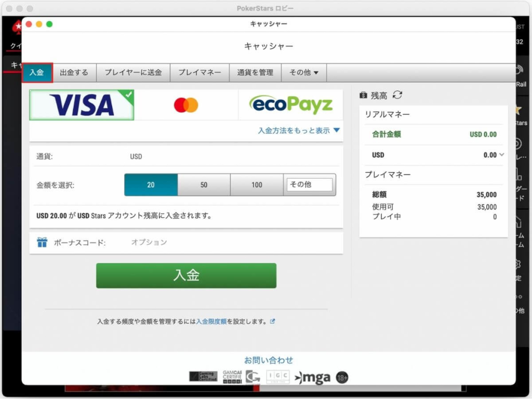The width and height of the screenshot is (532, 399).
Task: Click the その他 custom amount field
Action: point(310,184)
